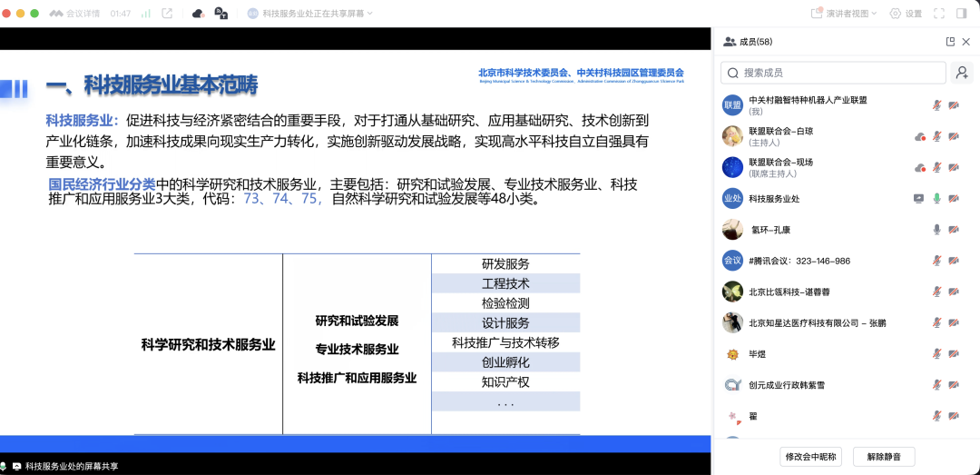Click screen sharing icon for 科技服务业处
Screen dimensions: 980x475
(918, 198)
